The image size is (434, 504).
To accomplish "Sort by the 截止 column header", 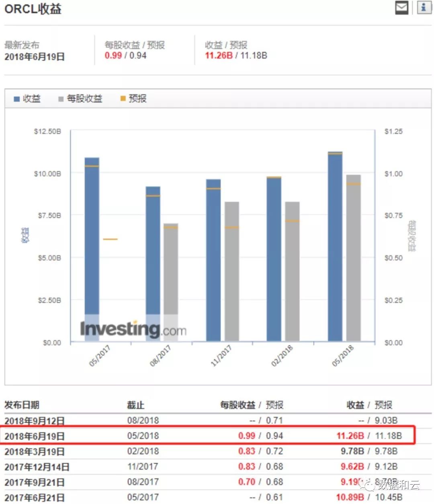I will [134, 405].
